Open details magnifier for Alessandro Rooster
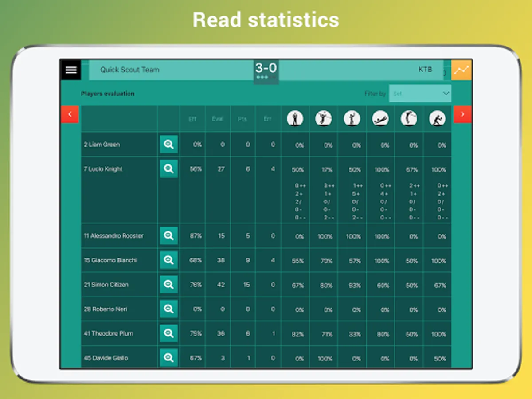Image resolution: width=532 pixels, height=399 pixels. 168,236
